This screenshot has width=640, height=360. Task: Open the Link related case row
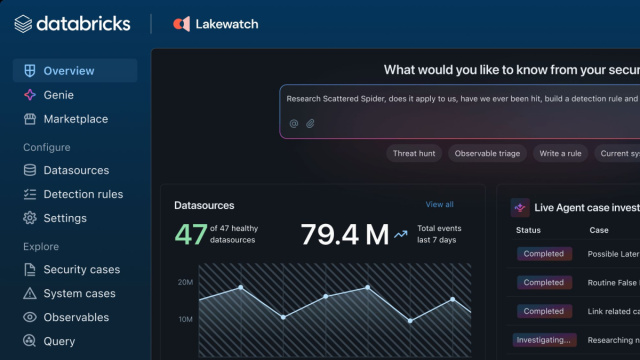click(x=573, y=311)
